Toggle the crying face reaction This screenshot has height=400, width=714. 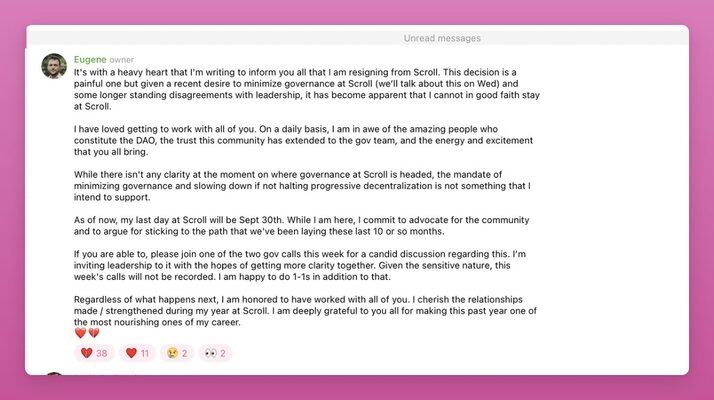pos(177,353)
